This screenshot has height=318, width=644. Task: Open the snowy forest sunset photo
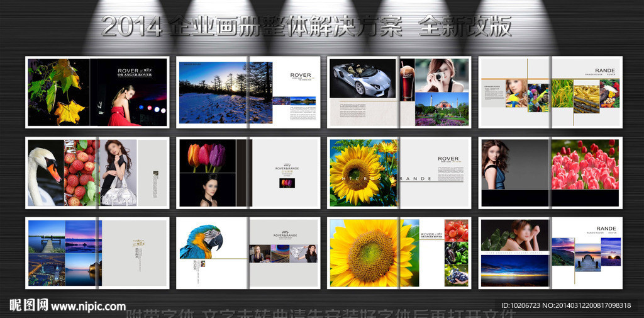click(x=226, y=93)
